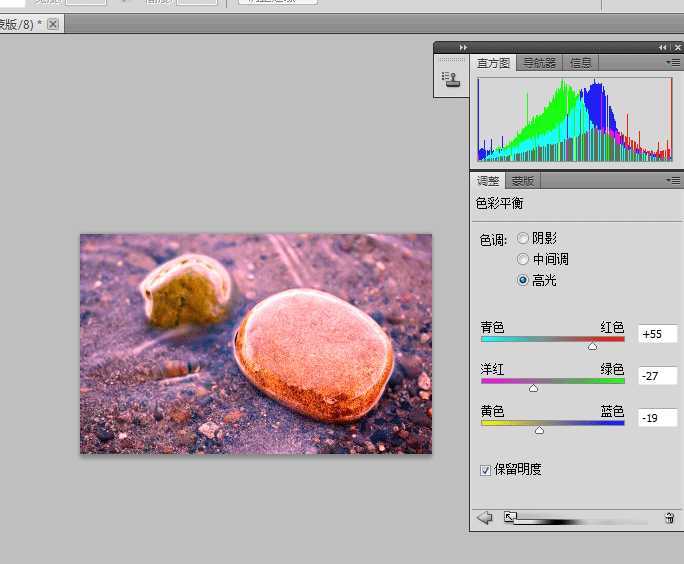This screenshot has height=564, width=684.
Task: Toggle the 保留明度 preserve luminosity checkbox
Action: (486, 470)
